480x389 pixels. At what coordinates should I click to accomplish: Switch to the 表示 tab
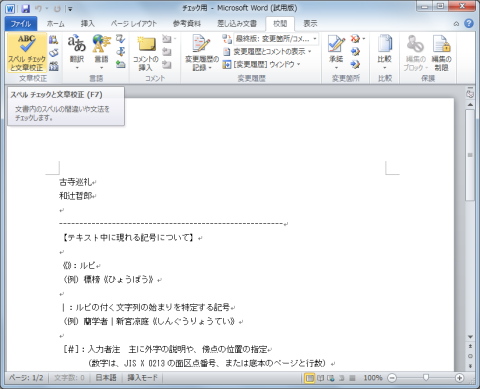pos(310,24)
